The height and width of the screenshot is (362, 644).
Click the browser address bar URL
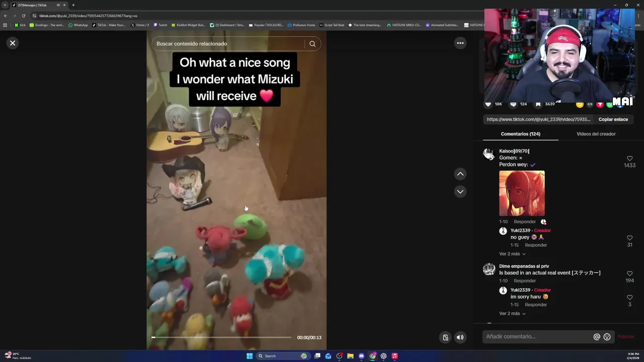pos(88,16)
